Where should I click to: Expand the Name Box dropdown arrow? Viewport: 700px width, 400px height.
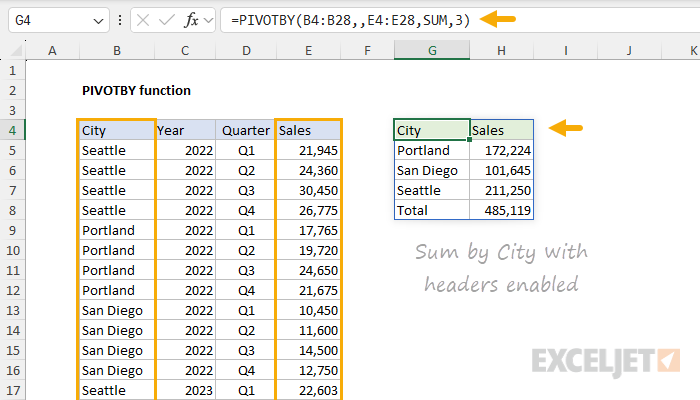coord(98,21)
